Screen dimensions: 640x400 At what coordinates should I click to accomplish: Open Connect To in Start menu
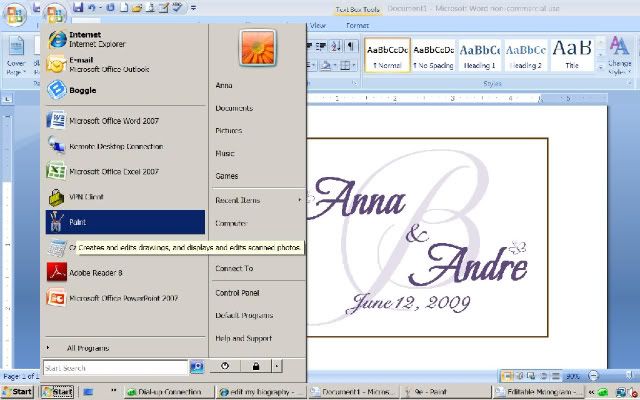(x=234, y=268)
